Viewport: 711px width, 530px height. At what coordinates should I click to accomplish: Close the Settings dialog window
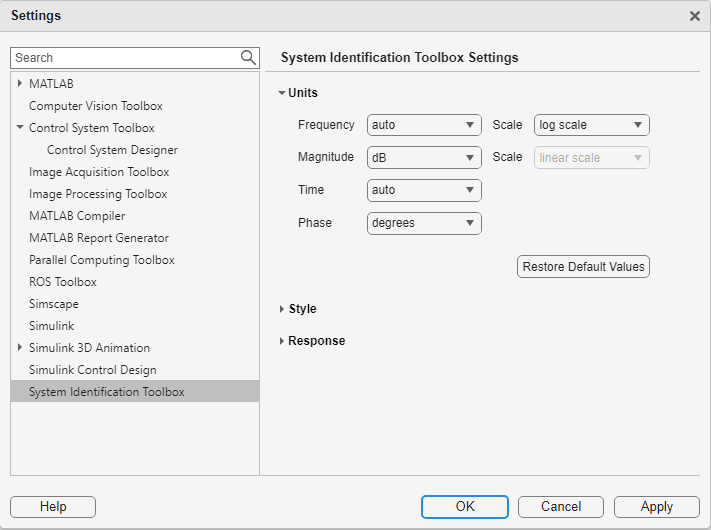tap(695, 16)
